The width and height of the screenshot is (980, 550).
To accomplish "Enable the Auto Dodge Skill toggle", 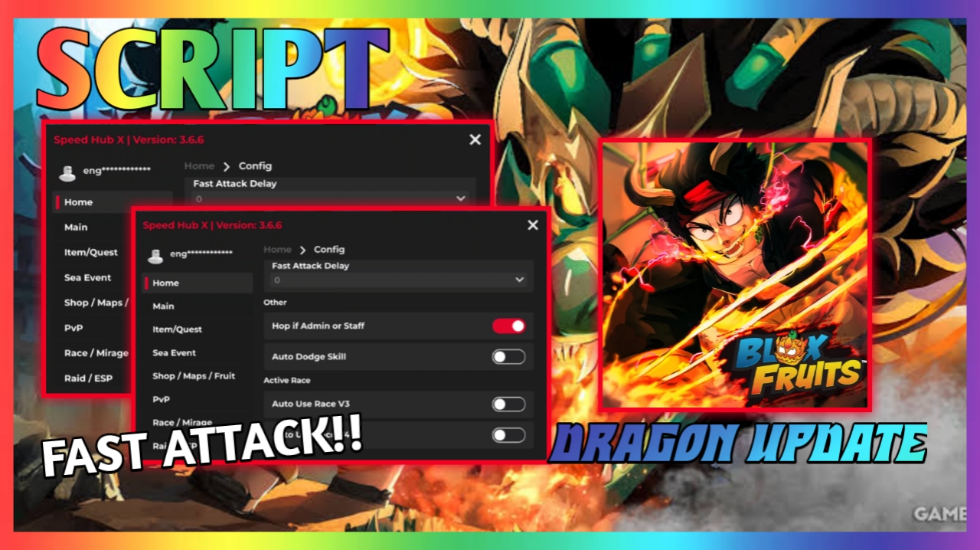I will click(x=508, y=356).
